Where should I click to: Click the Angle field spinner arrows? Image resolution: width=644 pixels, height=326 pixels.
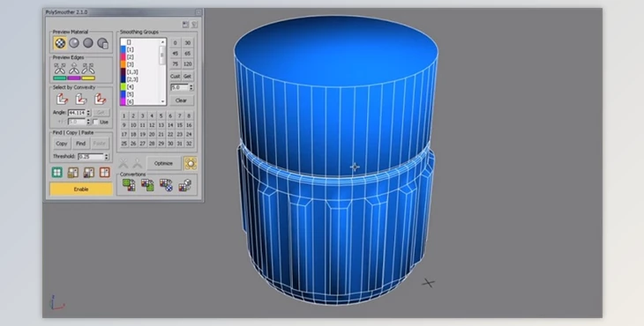pyautogui.click(x=88, y=113)
